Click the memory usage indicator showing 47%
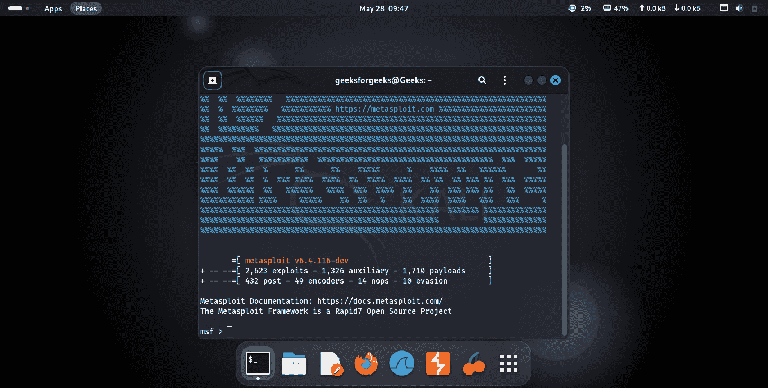This screenshot has width=768, height=388. tap(615, 8)
